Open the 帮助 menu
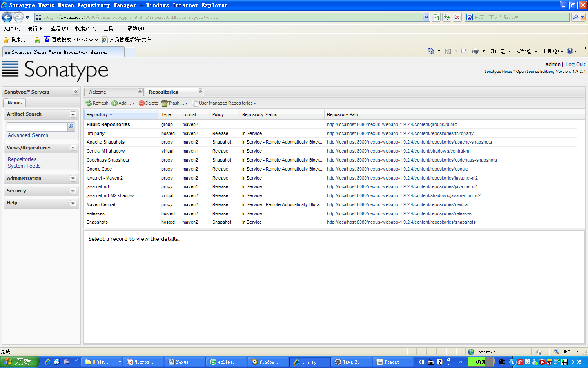The height and width of the screenshot is (368, 588). coord(135,29)
